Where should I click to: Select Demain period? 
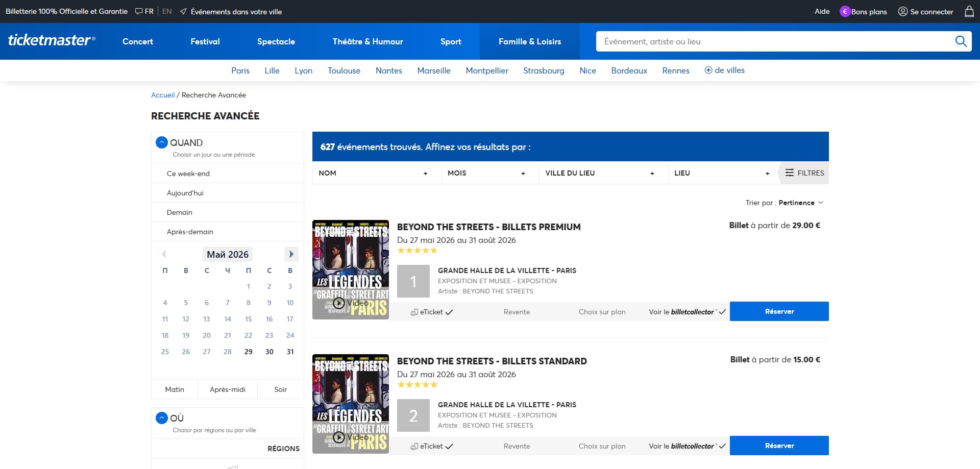point(228,212)
